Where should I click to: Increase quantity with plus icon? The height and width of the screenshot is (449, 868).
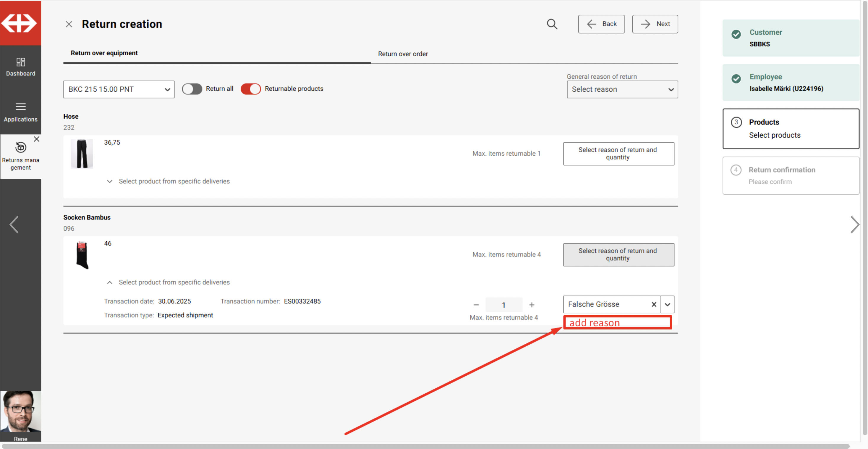click(x=531, y=305)
